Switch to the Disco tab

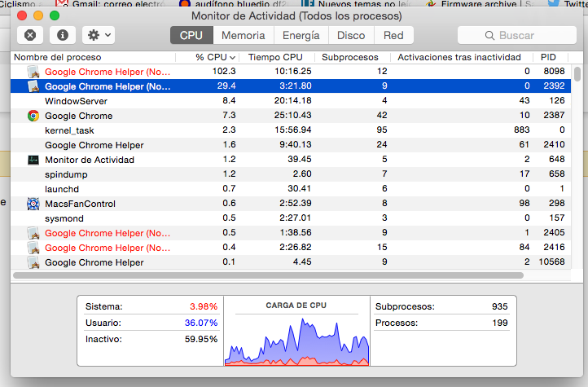351,35
